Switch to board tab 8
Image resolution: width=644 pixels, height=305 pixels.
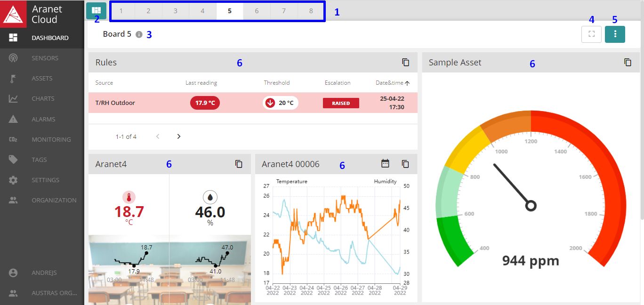pyautogui.click(x=311, y=11)
